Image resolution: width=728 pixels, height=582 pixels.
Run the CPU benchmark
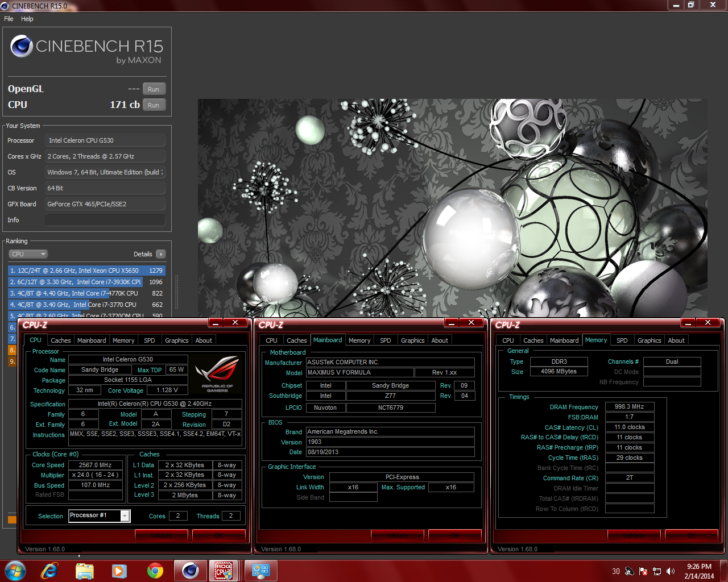coord(154,105)
